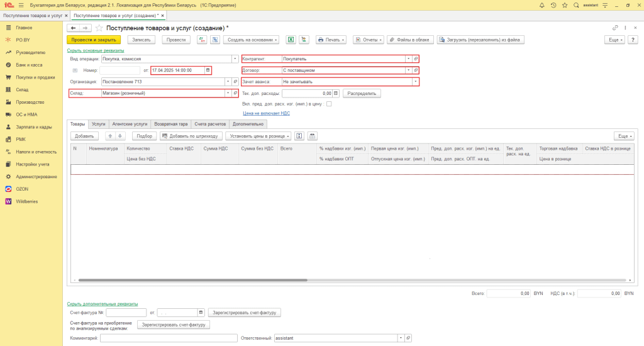This screenshot has width=644, height=346.
Task: Add document to favorites star icon
Action: click(99, 28)
